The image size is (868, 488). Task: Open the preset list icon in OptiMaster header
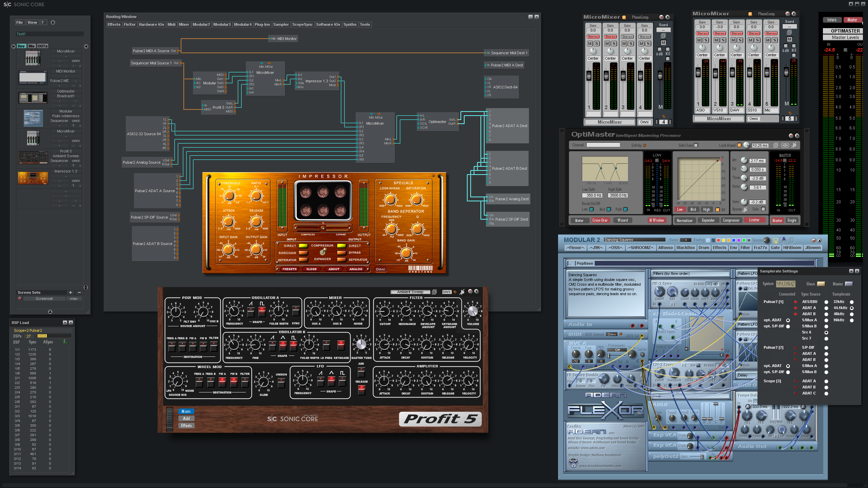point(775,145)
